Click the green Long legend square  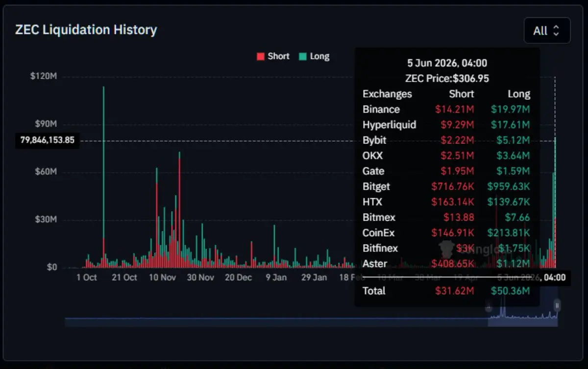pos(303,56)
